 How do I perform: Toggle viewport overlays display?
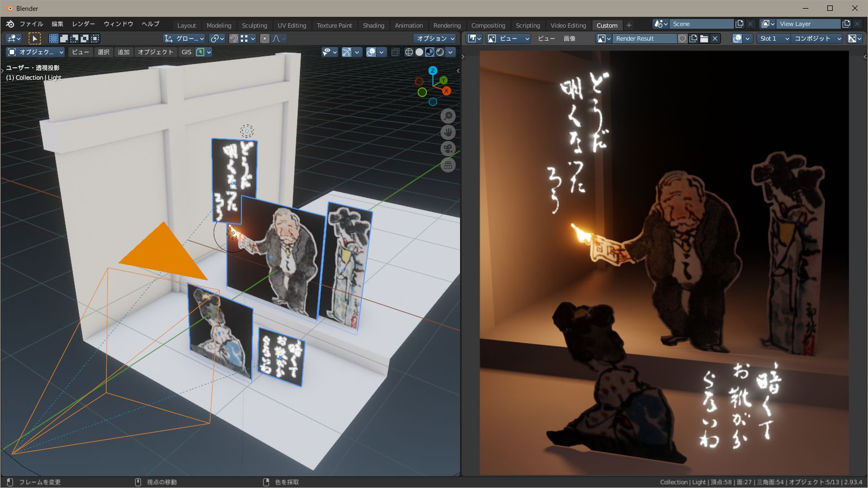pos(371,52)
